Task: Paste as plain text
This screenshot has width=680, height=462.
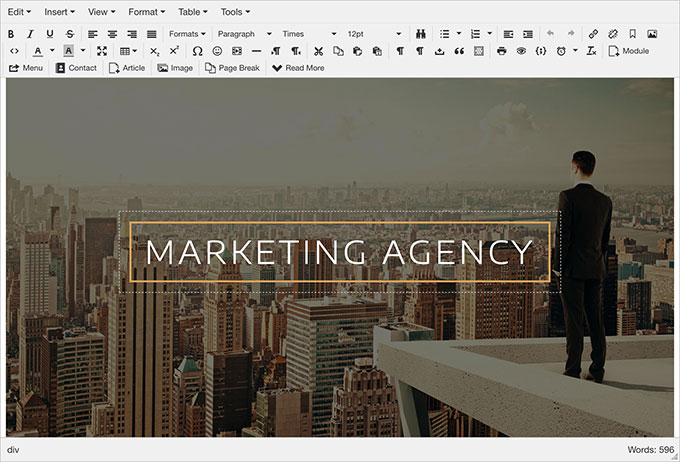Action: (x=377, y=51)
